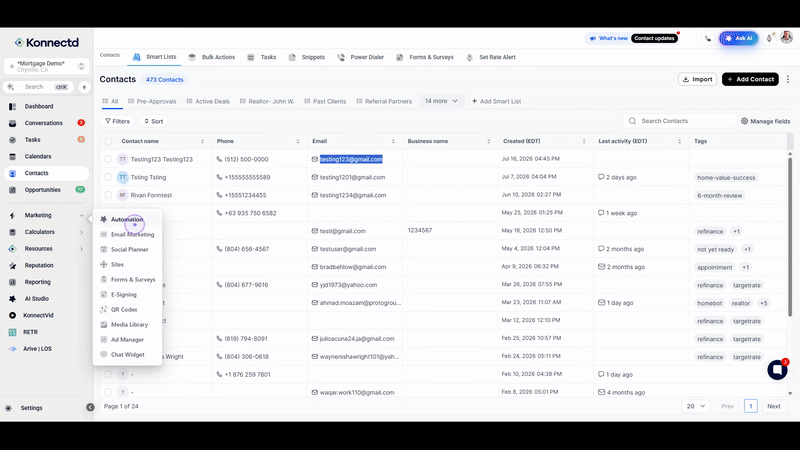Click the Media Library icon

pos(104,324)
